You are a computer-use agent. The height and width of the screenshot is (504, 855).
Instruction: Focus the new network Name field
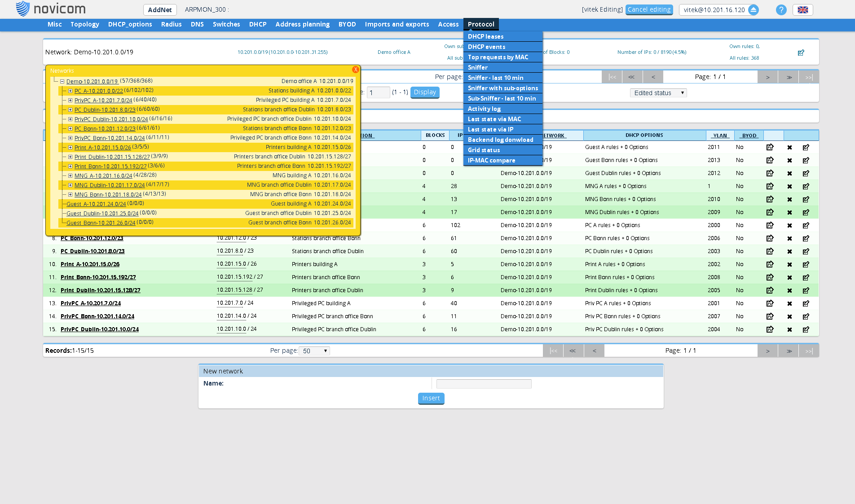coord(484,384)
